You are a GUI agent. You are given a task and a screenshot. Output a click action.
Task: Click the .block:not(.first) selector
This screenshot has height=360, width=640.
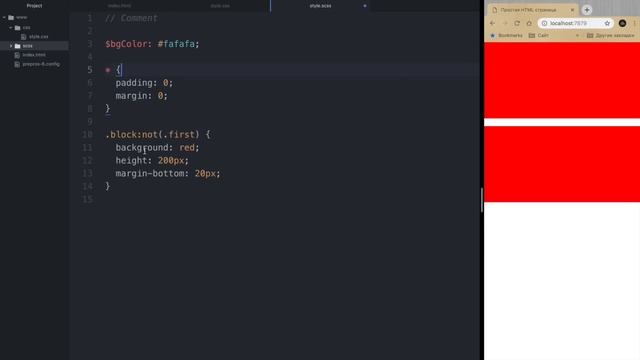pyautogui.click(x=152, y=135)
